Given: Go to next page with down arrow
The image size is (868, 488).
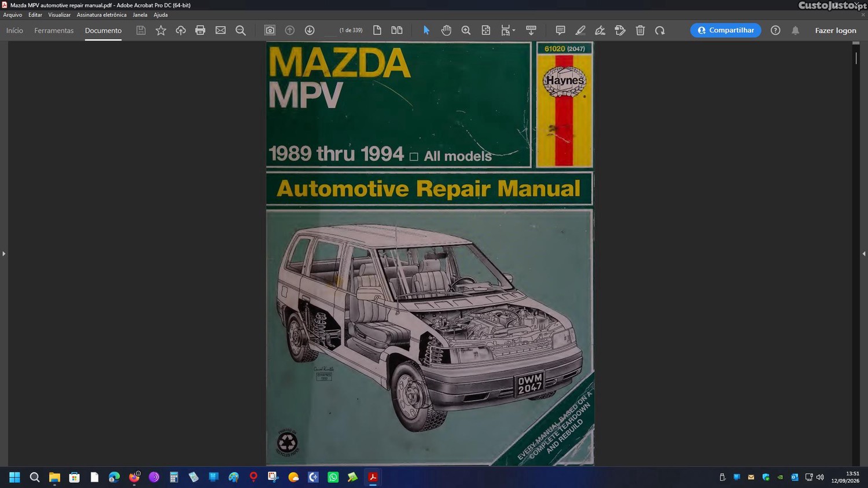Looking at the screenshot, I should (310, 30).
